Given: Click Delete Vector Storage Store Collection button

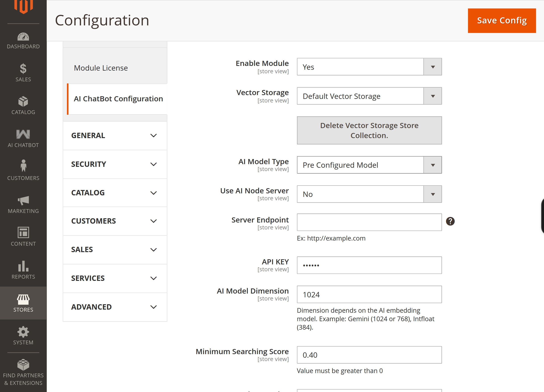Looking at the screenshot, I should [x=369, y=130].
